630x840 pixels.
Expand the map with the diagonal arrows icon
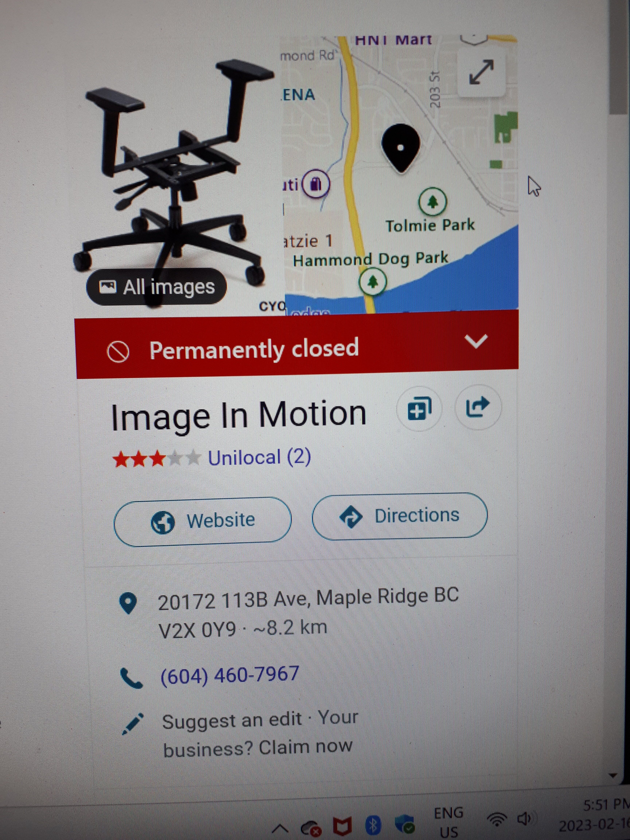point(481,71)
